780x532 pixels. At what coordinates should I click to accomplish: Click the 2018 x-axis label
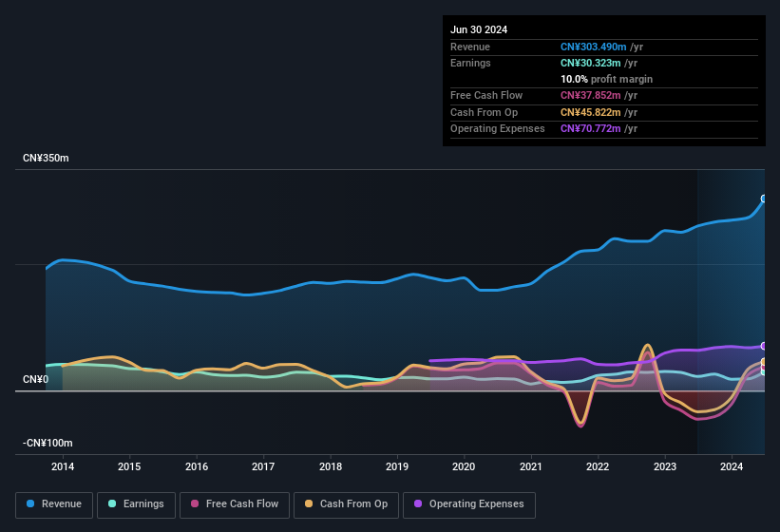click(331, 466)
